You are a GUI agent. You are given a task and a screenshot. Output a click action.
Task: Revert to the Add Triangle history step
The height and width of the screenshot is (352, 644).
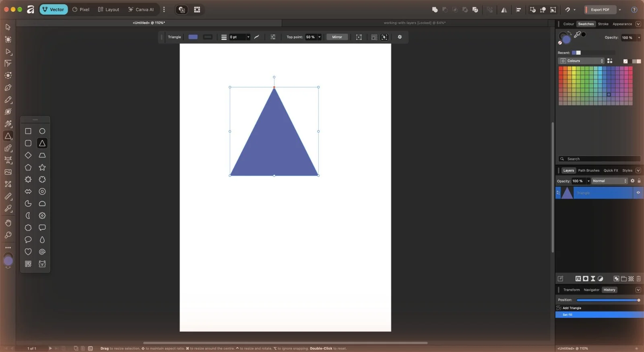click(599, 308)
